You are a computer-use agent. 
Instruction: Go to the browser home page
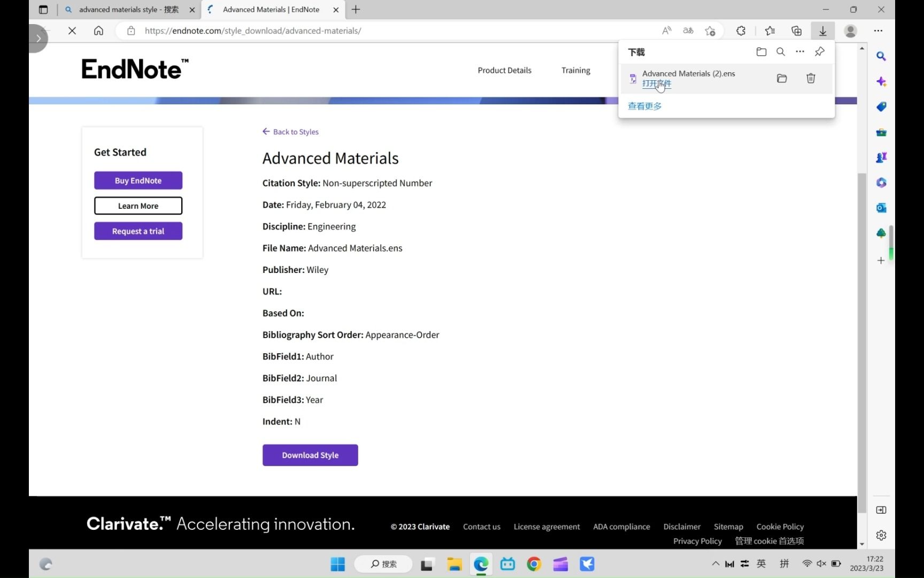tap(98, 31)
